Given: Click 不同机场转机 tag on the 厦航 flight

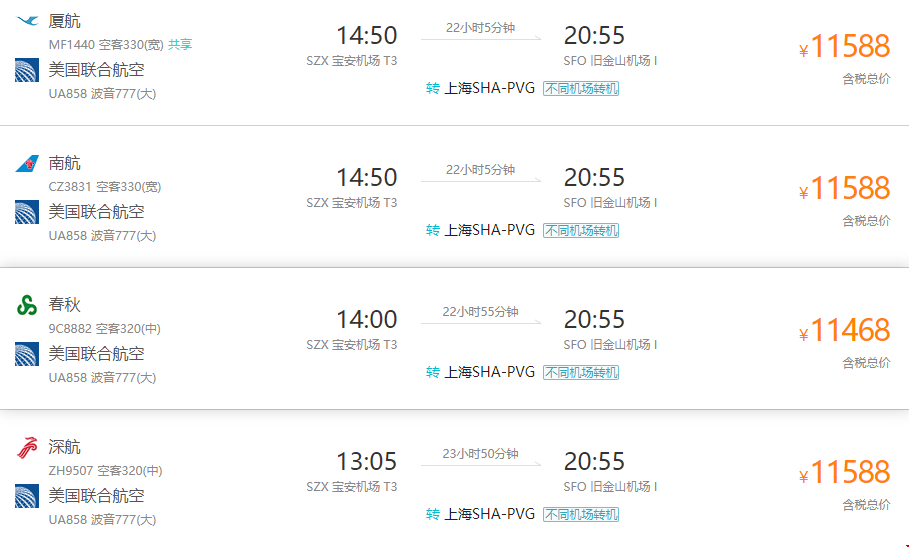Looking at the screenshot, I should point(581,89).
